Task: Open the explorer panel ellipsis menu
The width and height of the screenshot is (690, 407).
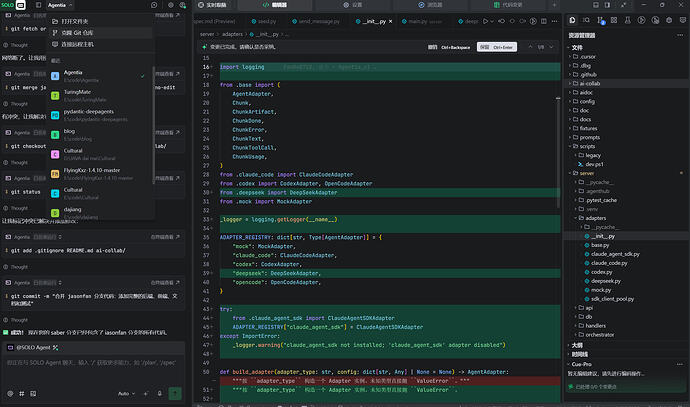Action: pos(680,35)
